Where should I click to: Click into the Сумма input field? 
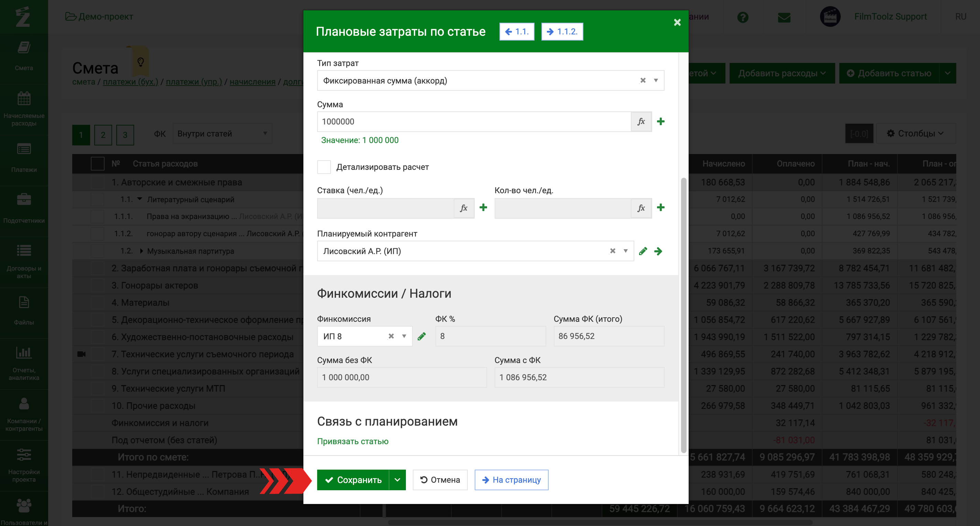point(474,121)
